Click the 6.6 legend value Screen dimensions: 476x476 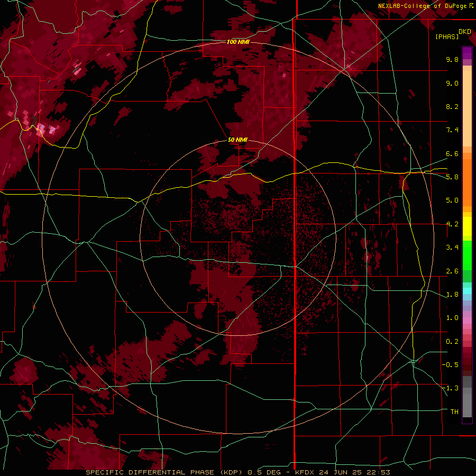pyautogui.click(x=452, y=153)
